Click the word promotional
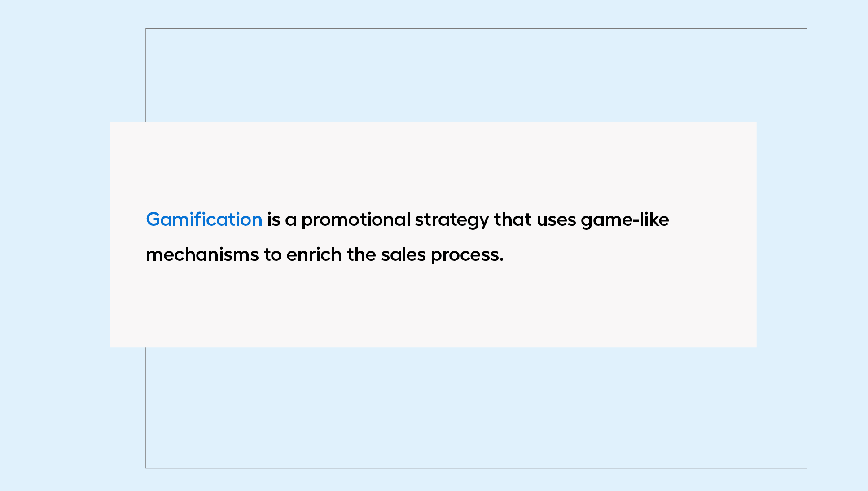Screen dimensions: 868x491 356,220
